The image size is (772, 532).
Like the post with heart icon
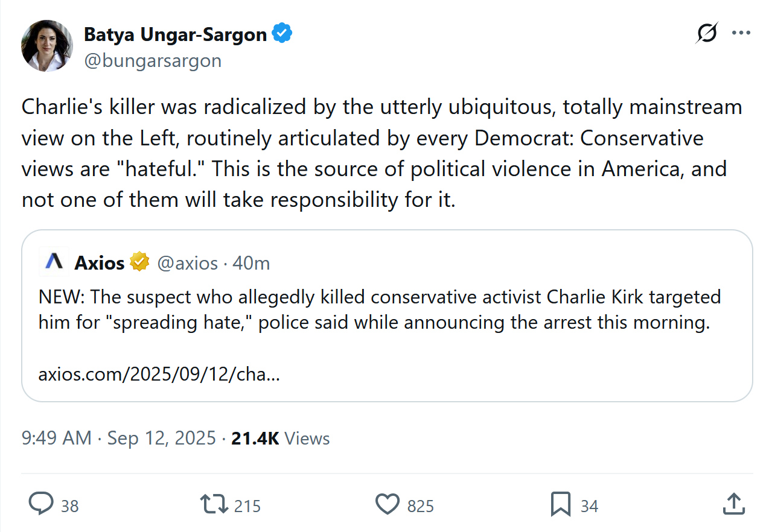(388, 504)
